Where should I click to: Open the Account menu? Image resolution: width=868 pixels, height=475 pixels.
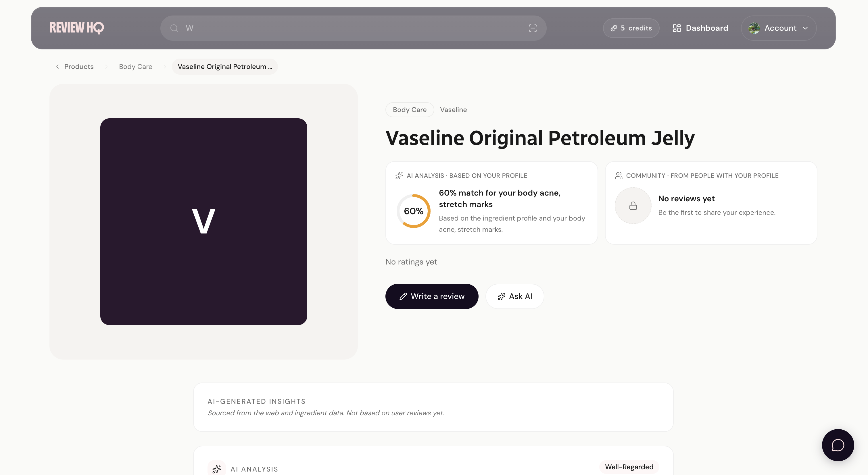pyautogui.click(x=778, y=28)
